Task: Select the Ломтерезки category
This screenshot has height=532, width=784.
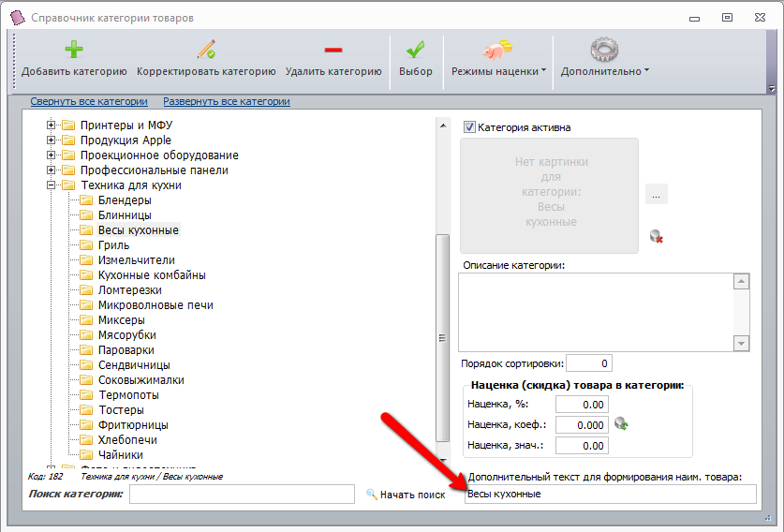Action: [130, 290]
